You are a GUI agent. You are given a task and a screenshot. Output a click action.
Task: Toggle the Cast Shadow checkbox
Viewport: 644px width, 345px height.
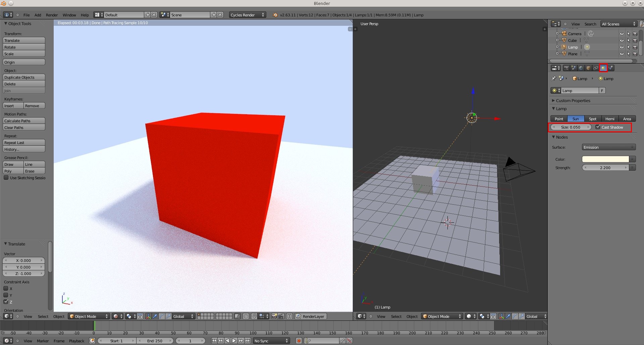pos(598,127)
